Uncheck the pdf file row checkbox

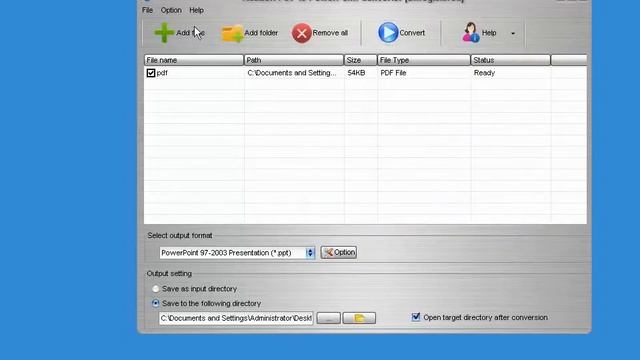click(x=151, y=73)
